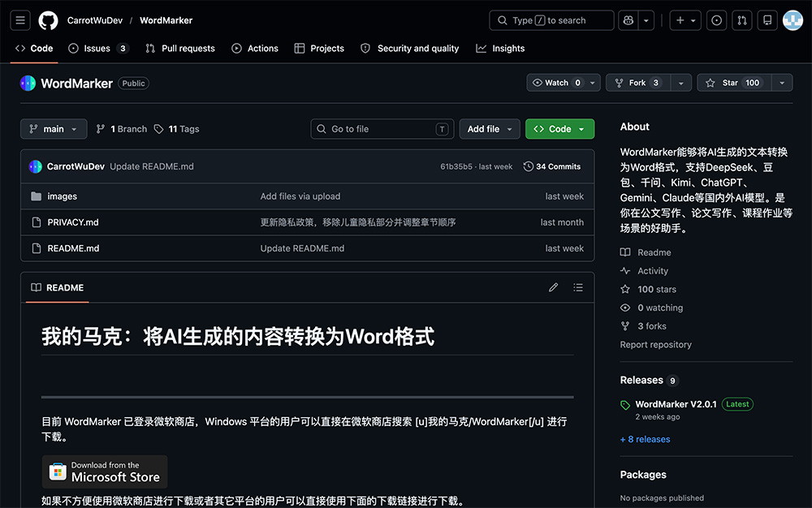This screenshot has height=508, width=812.
Task: Click WordMarker repository name in breadcrumb
Action: [166, 20]
